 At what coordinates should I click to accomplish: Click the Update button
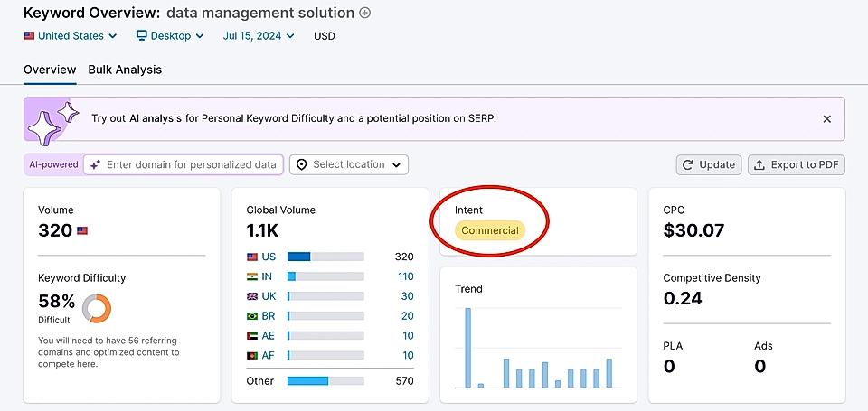709,164
